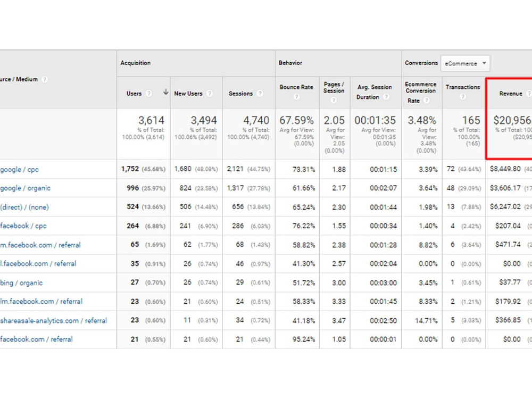Sort by the Users column header
This screenshot has height=399, width=532.
click(x=134, y=93)
